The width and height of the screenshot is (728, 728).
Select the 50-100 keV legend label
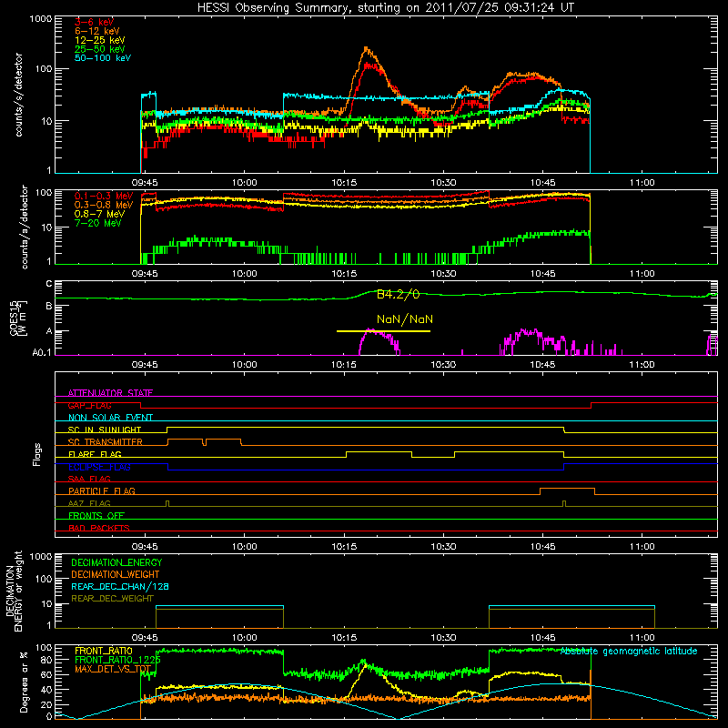point(103,58)
